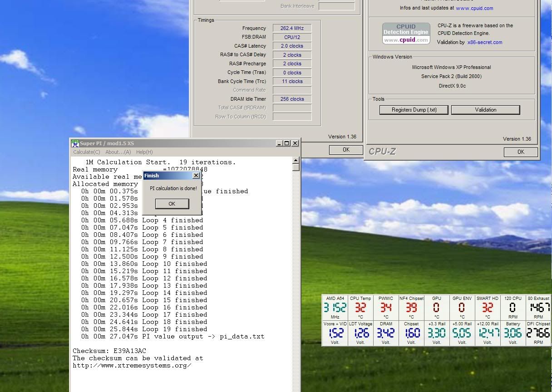Click the CPU Temp readout
Viewport: 552px width, 392px height.
(360, 308)
